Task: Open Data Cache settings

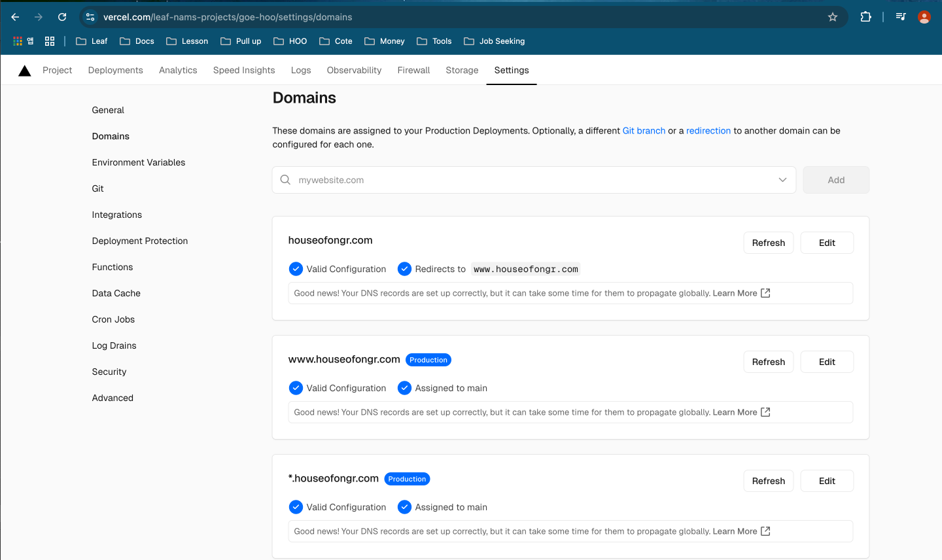Action: [x=116, y=293]
